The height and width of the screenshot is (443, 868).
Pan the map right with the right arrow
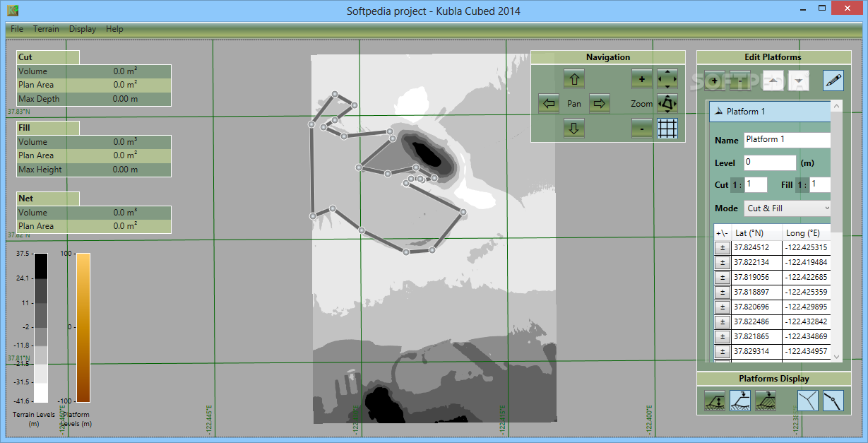click(600, 104)
